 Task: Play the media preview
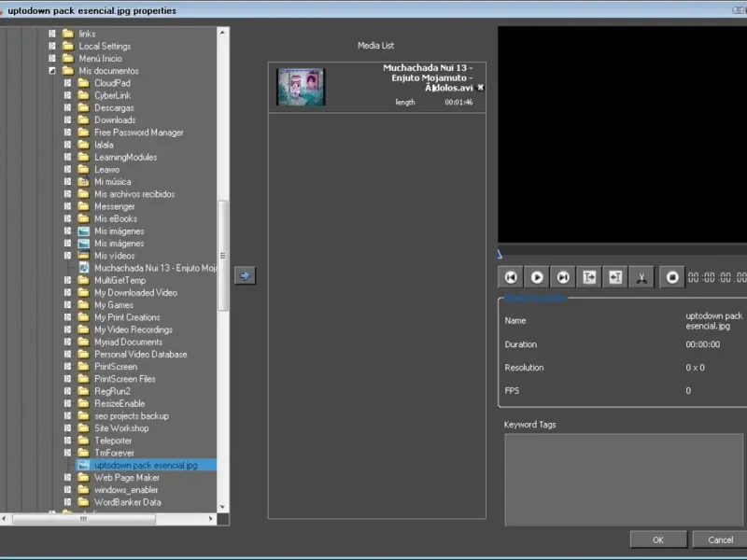tap(537, 277)
